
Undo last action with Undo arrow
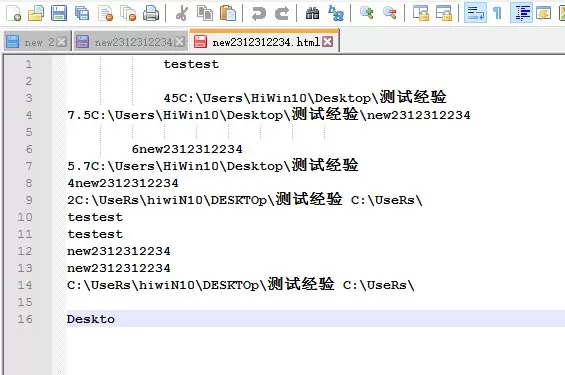(x=259, y=13)
